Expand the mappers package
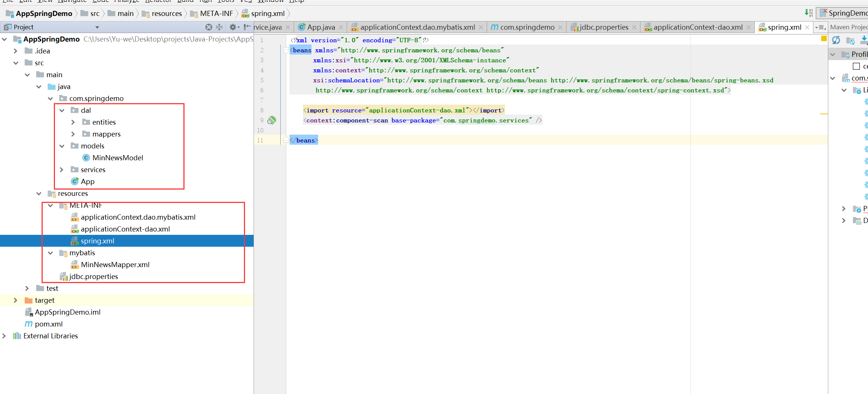This screenshot has height=394, width=868. 73,134
